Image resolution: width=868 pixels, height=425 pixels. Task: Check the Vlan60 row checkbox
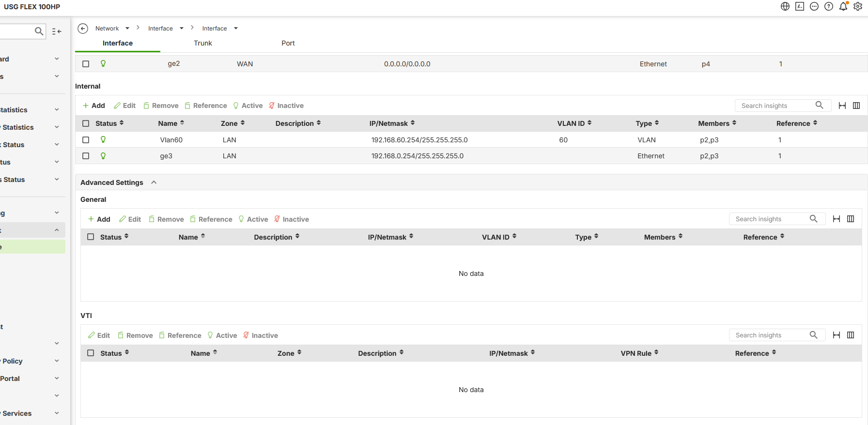click(x=86, y=140)
